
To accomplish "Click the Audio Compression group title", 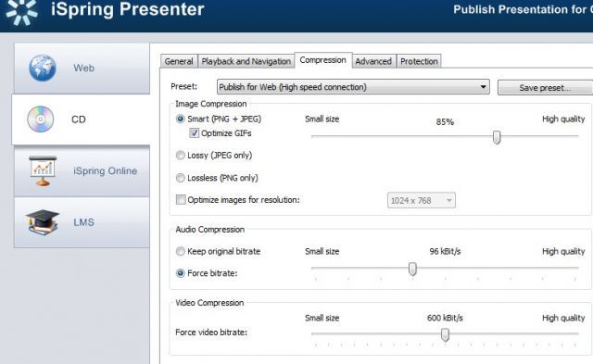I will (210, 230).
